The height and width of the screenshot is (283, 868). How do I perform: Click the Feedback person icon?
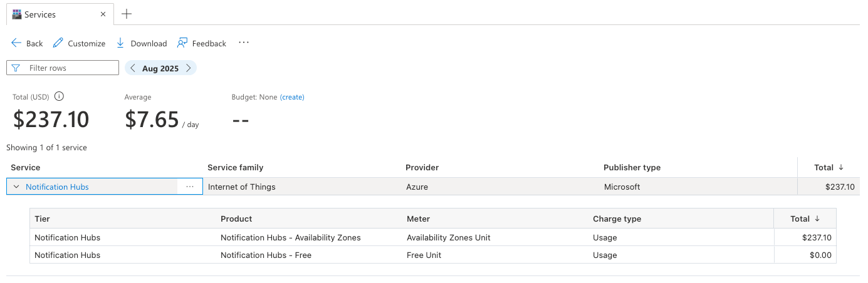tap(182, 43)
